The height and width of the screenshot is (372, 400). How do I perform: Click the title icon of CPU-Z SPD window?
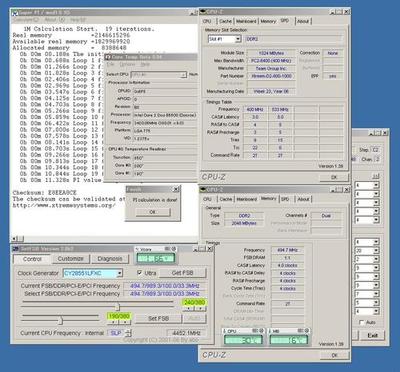click(x=203, y=12)
